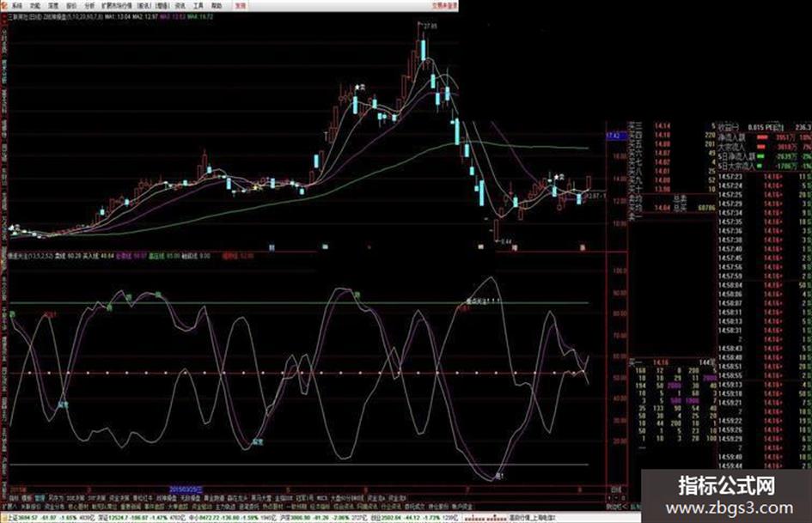Open the 扩展市场行情 menu
The height and width of the screenshot is (523, 812).
(x=117, y=6)
